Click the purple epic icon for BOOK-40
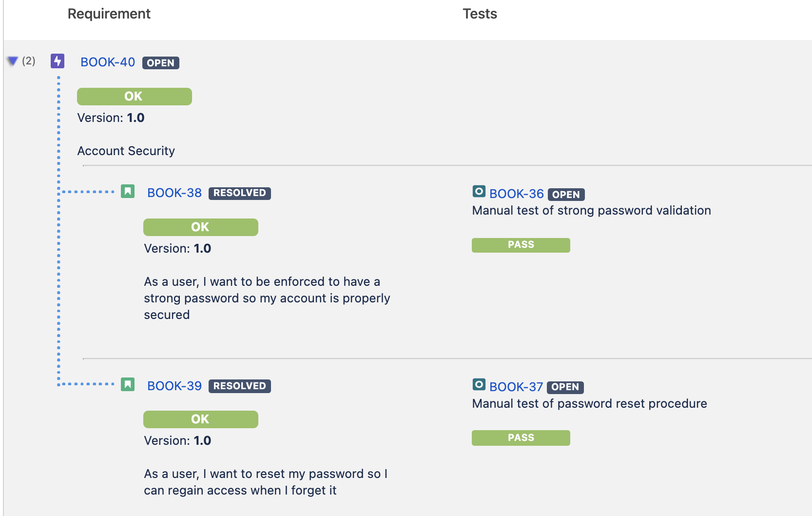The image size is (812, 516). [58, 61]
